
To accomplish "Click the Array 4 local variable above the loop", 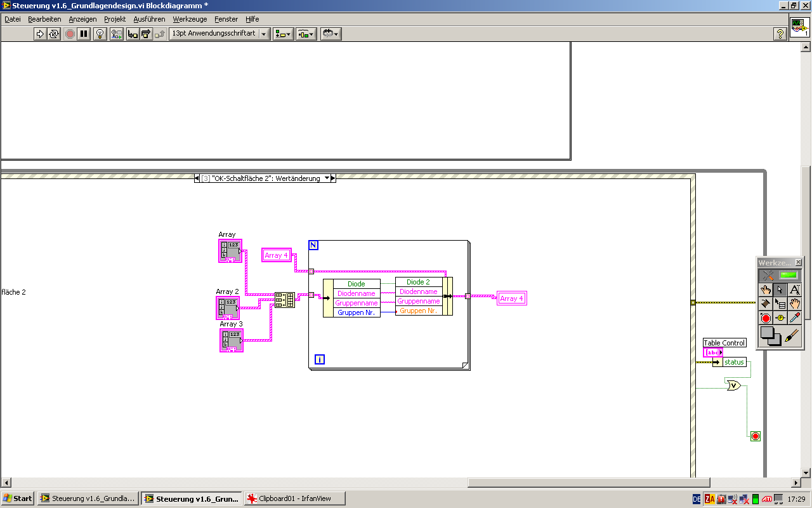I will pos(277,255).
